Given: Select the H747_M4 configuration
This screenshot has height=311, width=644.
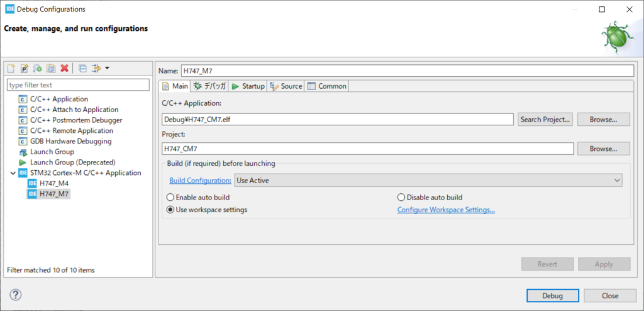Looking at the screenshot, I should point(53,183).
